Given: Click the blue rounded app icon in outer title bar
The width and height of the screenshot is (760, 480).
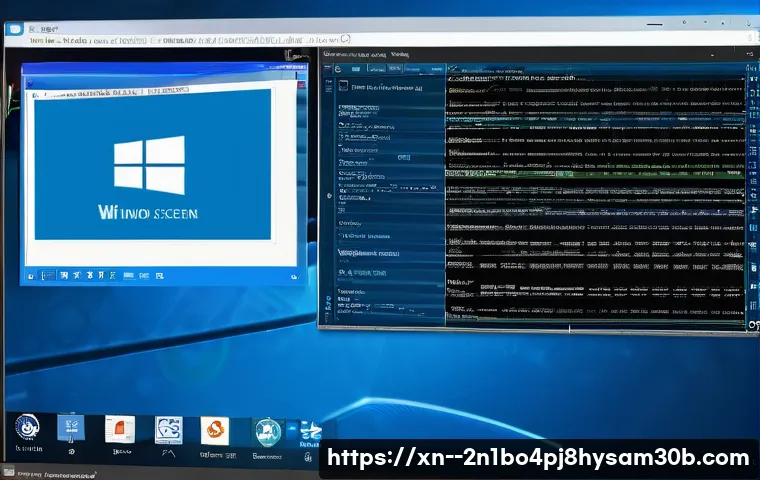Looking at the screenshot, I should (15, 29).
